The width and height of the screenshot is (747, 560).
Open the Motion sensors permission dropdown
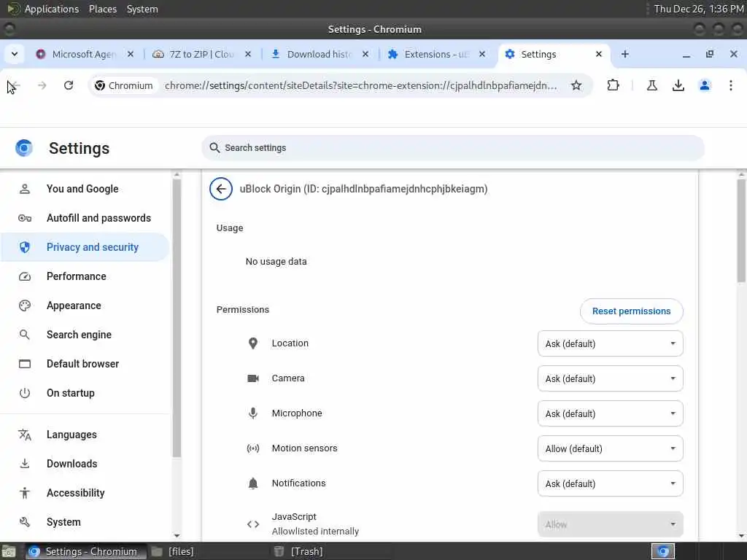click(x=611, y=448)
